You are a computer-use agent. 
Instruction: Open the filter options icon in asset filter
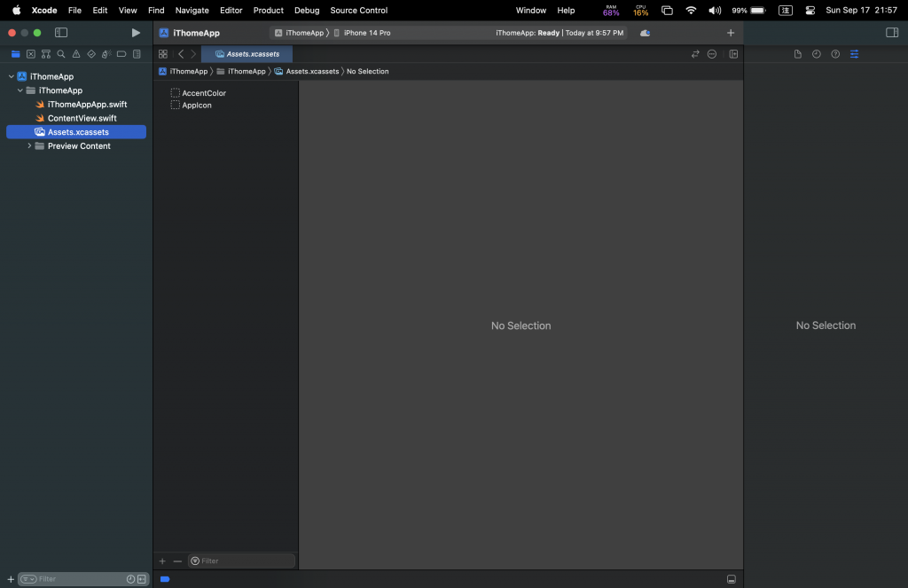coord(195,561)
